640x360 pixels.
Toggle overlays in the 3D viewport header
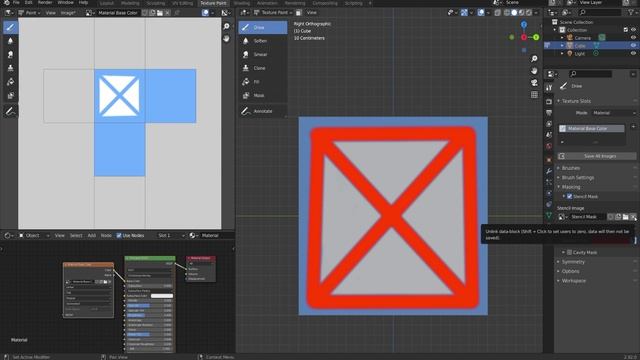481,13
